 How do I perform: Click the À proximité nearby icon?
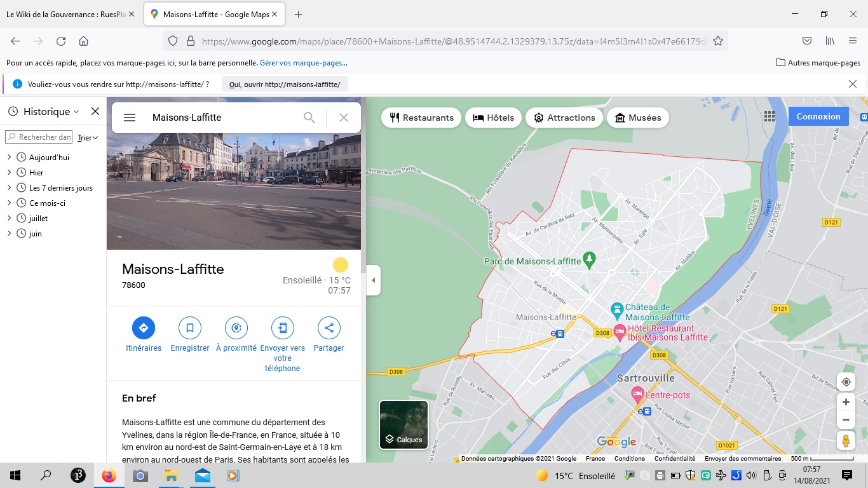[236, 328]
